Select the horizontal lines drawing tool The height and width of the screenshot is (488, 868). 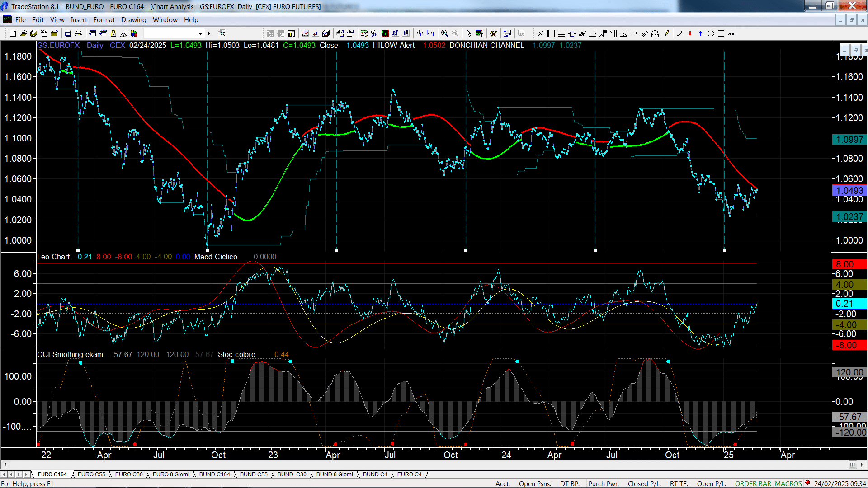(561, 33)
